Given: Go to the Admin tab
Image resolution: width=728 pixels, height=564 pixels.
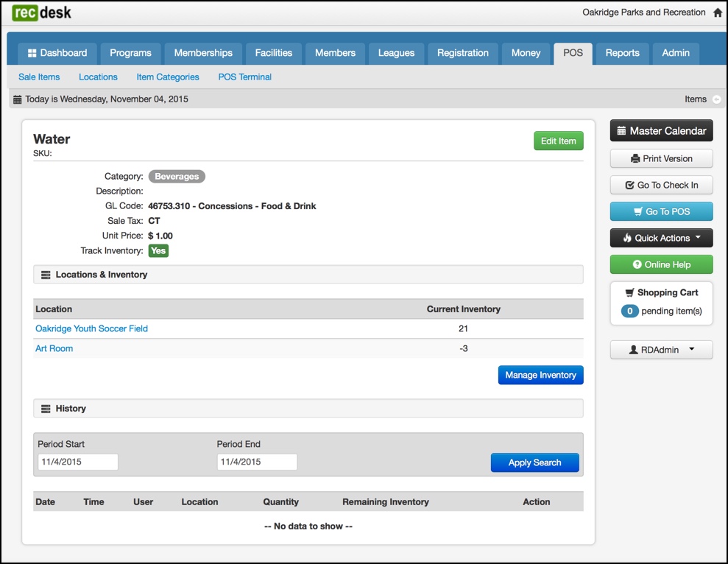Looking at the screenshot, I should pos(676,53).
